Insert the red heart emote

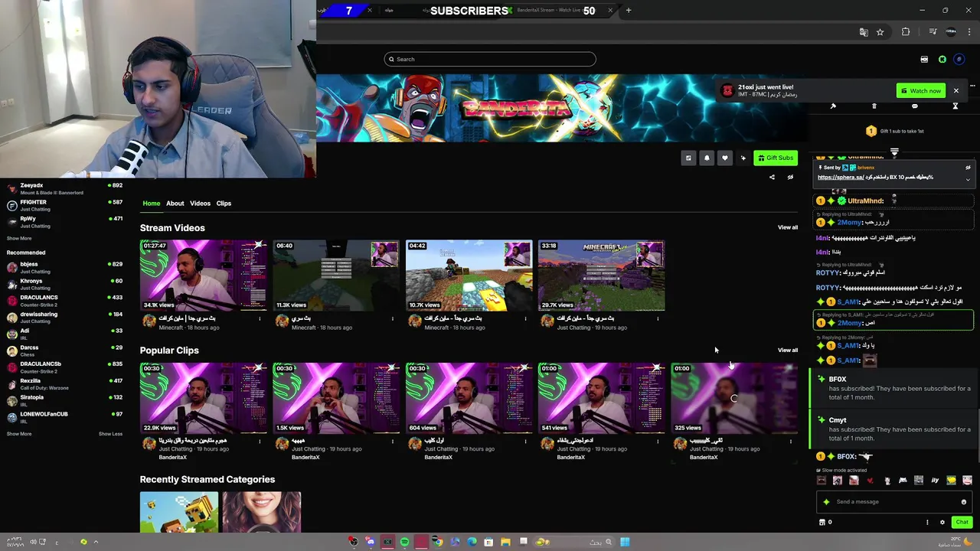click(x=870, y=481)
